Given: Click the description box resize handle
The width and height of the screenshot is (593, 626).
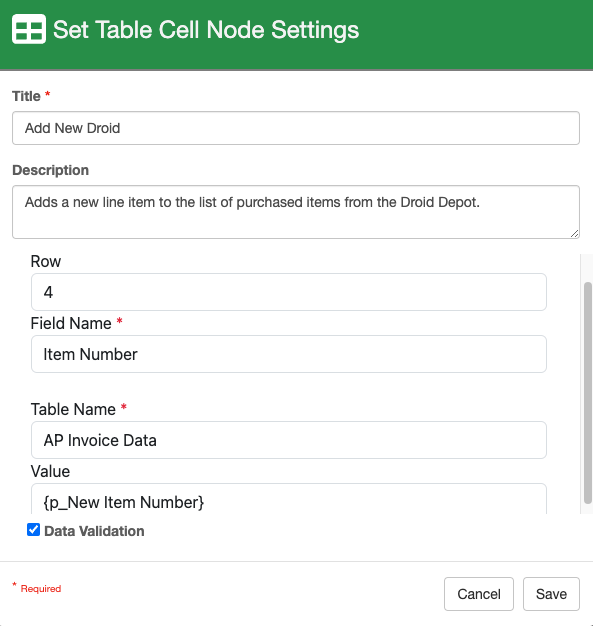Looking at the screenshot, I should point(574,234).
